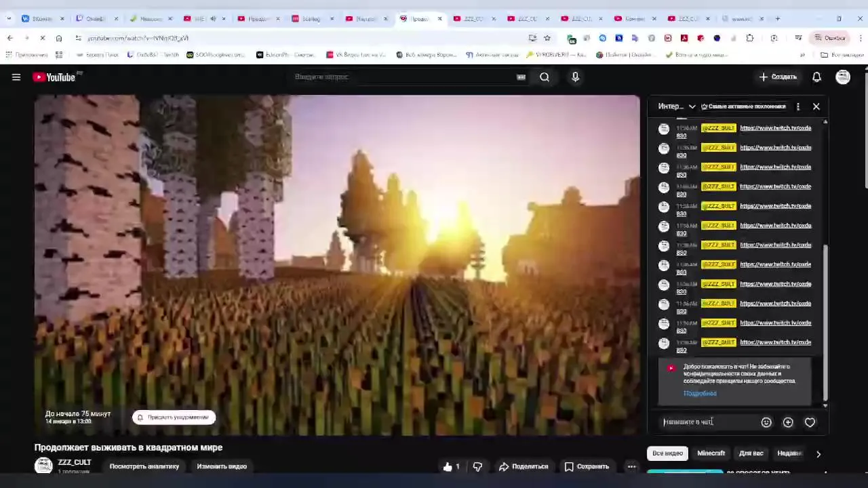This screenshot has width=868, height=488.
Task: Click Изменить видео button
Action: 222,466
